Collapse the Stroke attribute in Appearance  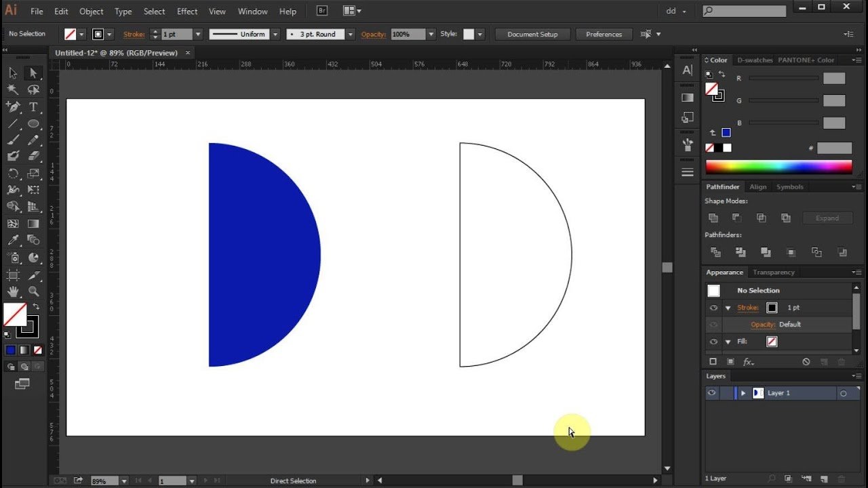coord(728,308)
